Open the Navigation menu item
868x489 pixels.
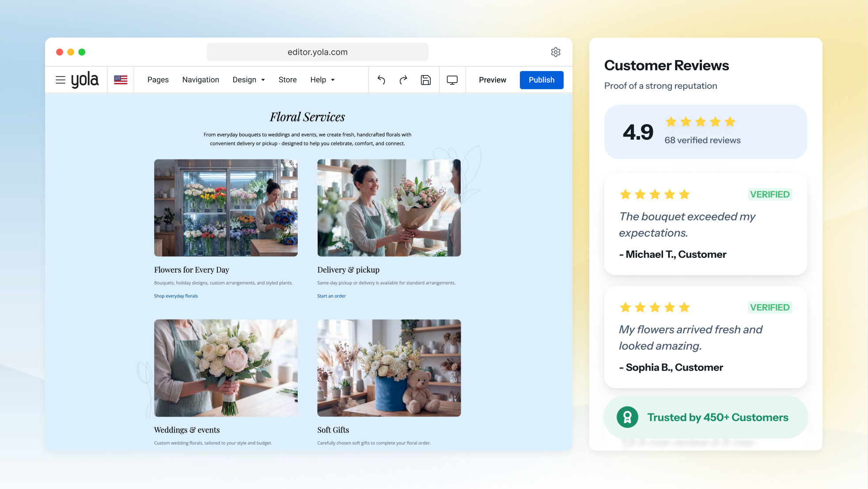(201, 80)
